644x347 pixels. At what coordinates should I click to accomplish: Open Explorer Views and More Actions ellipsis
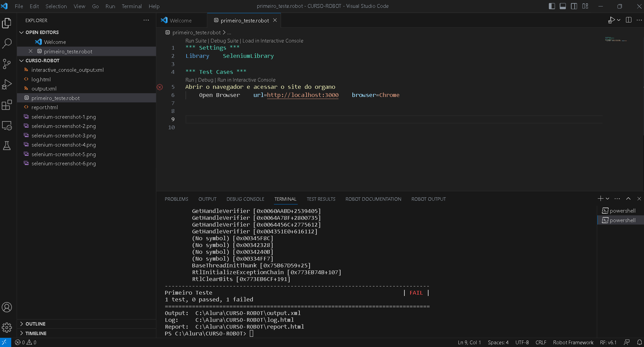[x=146, y=20]
